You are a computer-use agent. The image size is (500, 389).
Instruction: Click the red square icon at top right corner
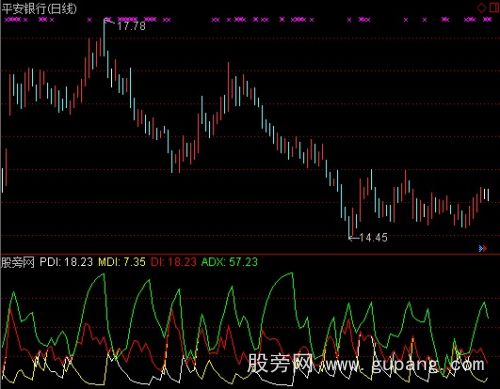point(495,8)
